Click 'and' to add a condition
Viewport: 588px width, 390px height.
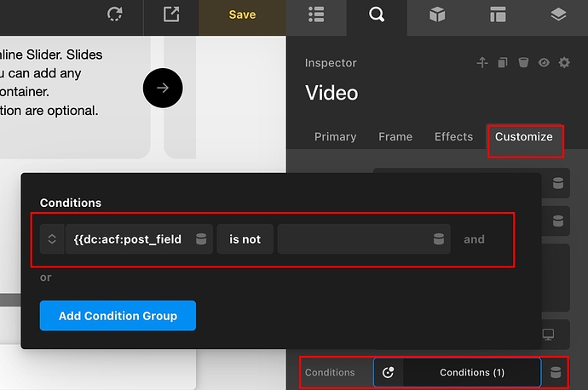(x=474, y=239)
